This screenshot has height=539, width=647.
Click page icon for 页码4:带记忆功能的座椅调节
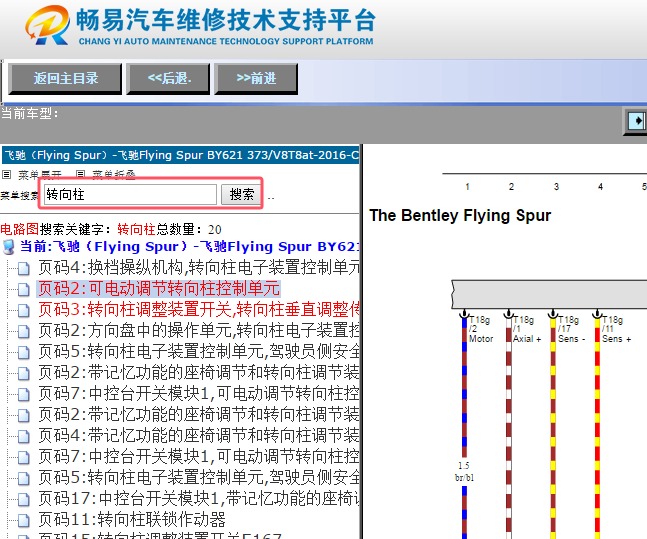tap(24, 436)
